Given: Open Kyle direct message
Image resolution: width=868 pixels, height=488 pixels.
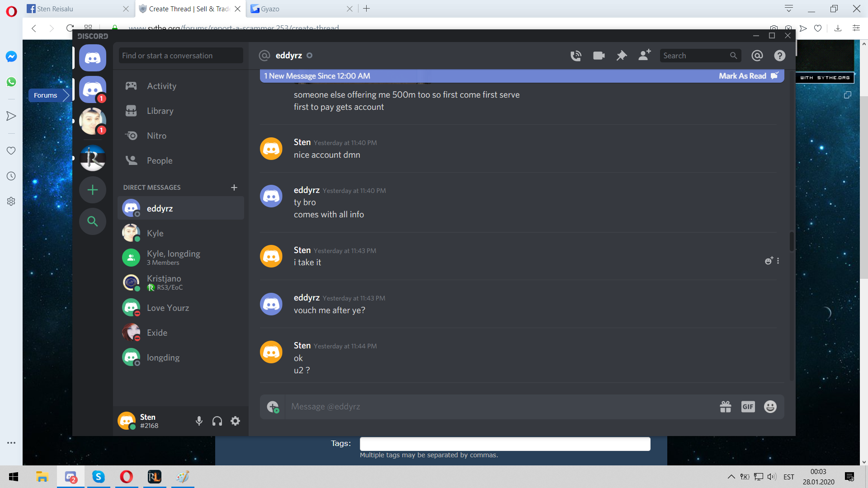Looking at the screenshot, I should tap(155, 233).
